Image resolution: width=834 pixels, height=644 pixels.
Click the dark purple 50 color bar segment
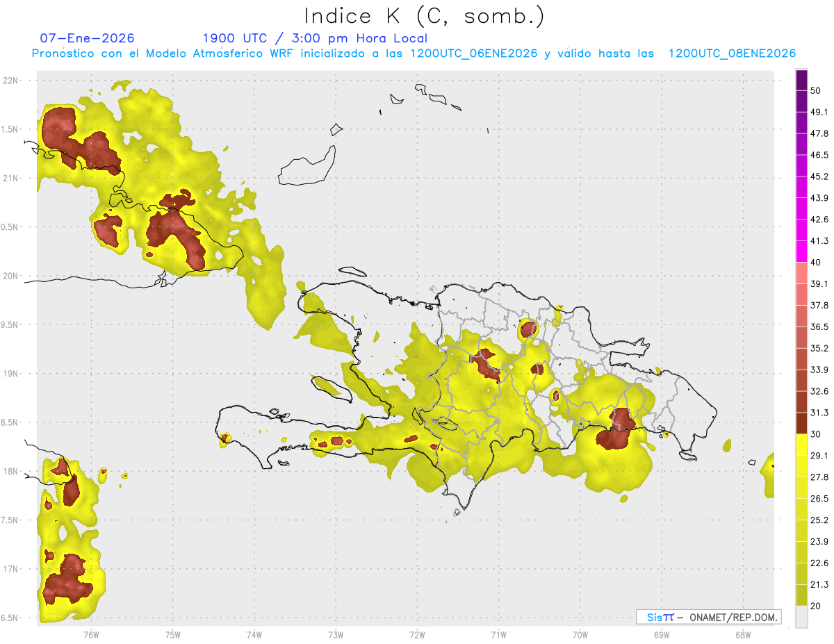(x=801, y=81)
